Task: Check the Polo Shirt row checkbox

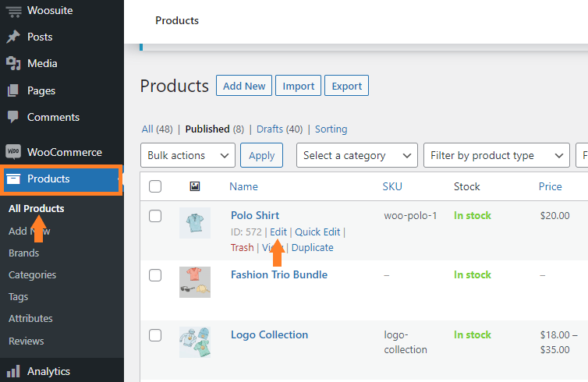Action: (x=155, y=216)
